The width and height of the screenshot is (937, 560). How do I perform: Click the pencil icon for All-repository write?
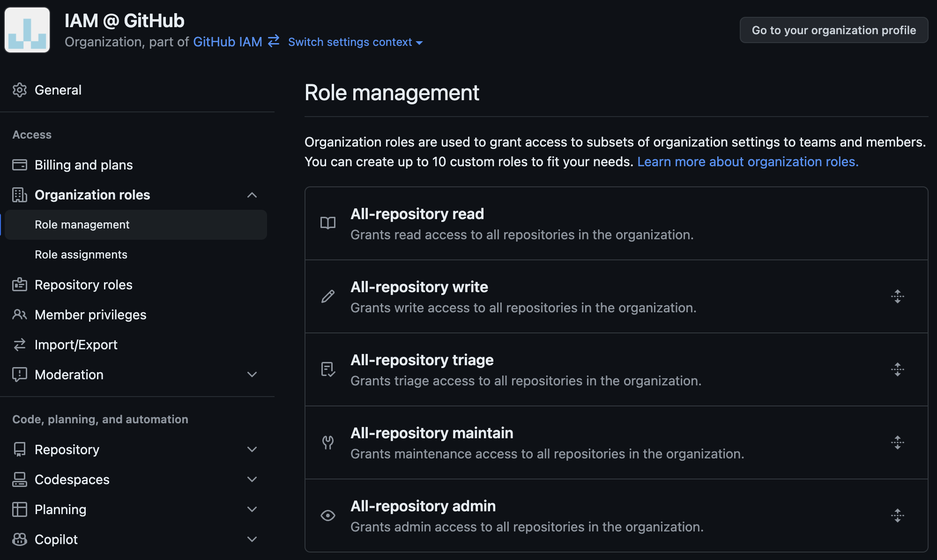328,296
